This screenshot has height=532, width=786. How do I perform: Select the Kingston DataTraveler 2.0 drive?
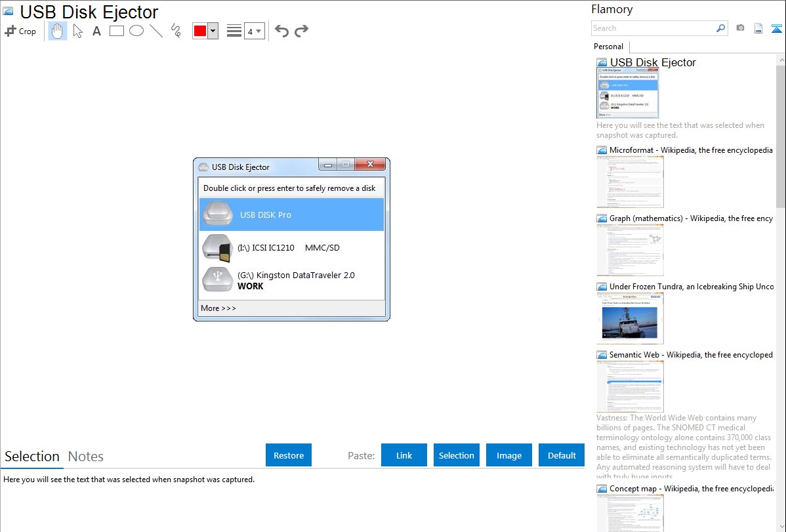pos(292,280)
